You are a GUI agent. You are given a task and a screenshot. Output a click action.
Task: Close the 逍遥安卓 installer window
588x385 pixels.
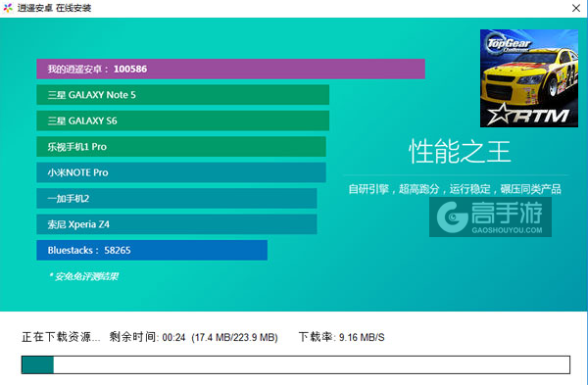(x=576, y=8)
